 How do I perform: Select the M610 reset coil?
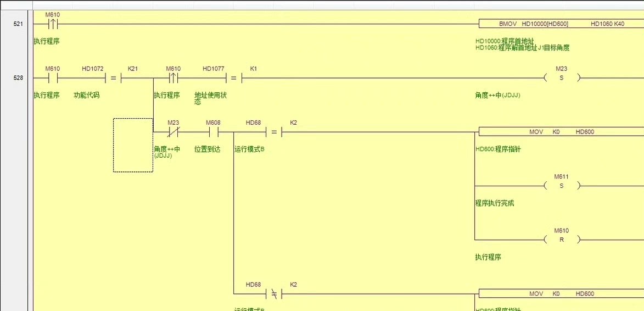click(x=562, y=240)
